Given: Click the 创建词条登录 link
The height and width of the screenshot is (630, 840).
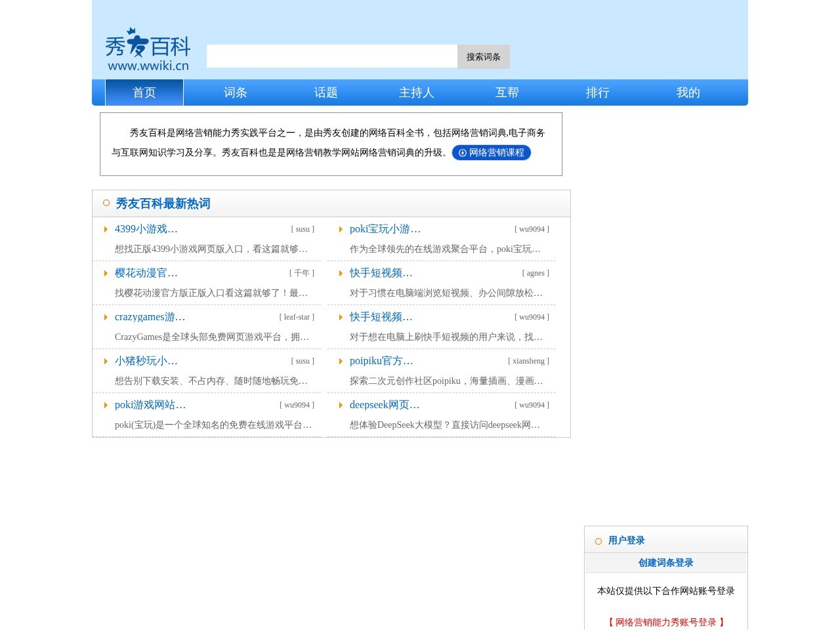Looking at the screenshot, I should [665, 562].
